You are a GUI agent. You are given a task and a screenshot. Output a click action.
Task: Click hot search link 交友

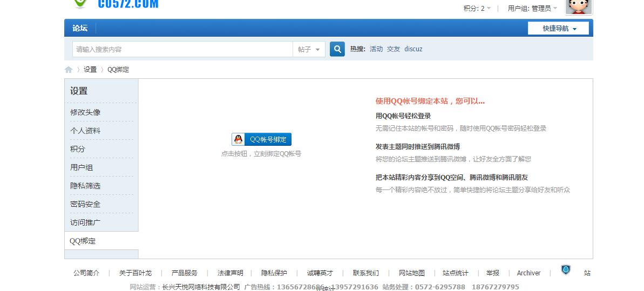point(394,49)
